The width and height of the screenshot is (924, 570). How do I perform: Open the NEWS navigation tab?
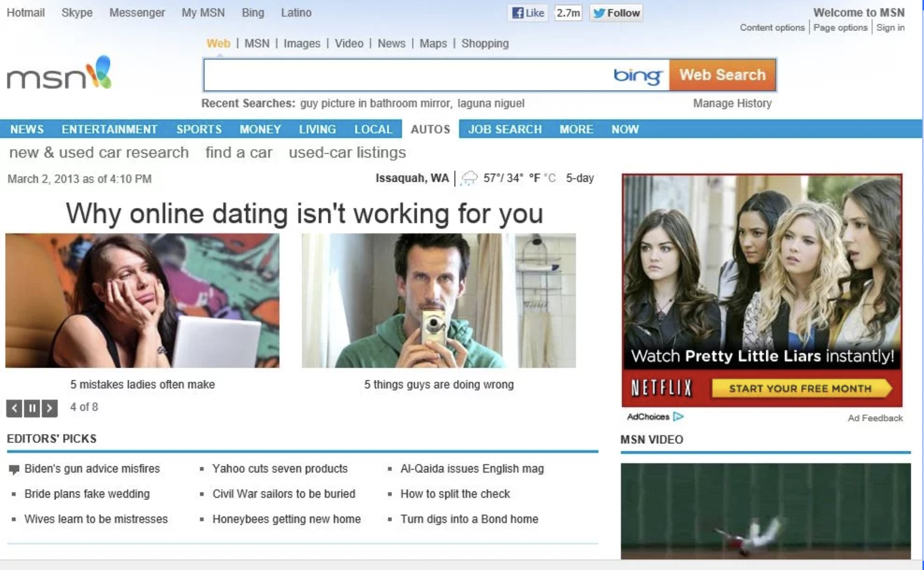click(x=27, y=129)
